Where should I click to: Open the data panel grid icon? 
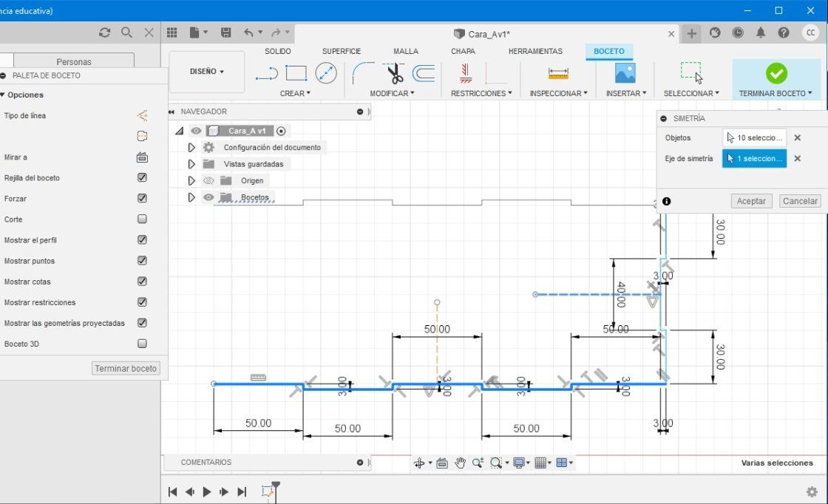[172, 33]
